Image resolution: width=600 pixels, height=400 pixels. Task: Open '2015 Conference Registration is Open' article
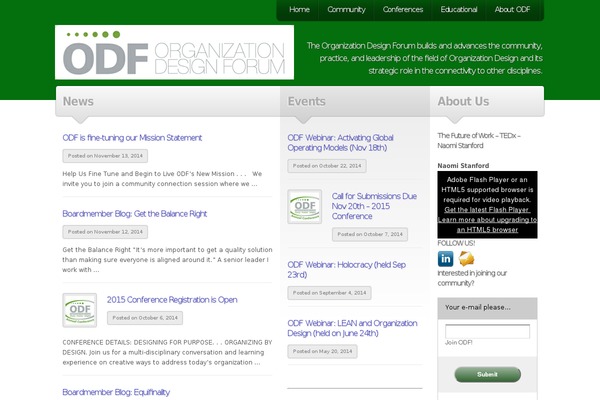(x=172, y=300)
